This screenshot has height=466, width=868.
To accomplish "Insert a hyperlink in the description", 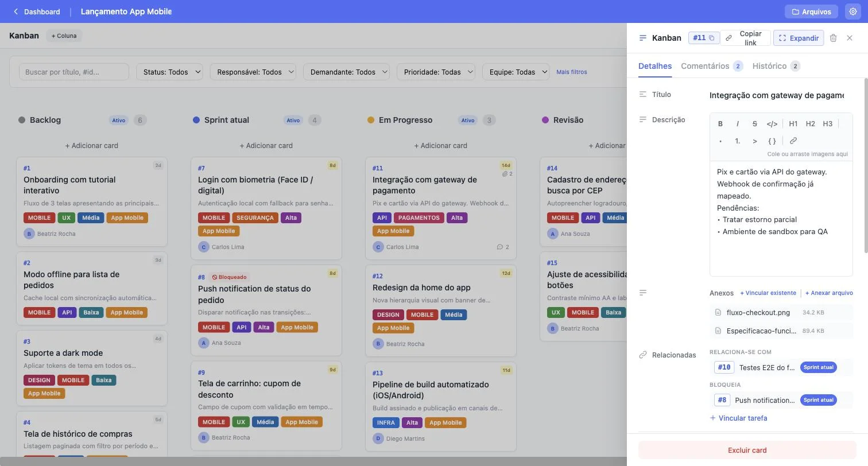I will coord(793,141).
